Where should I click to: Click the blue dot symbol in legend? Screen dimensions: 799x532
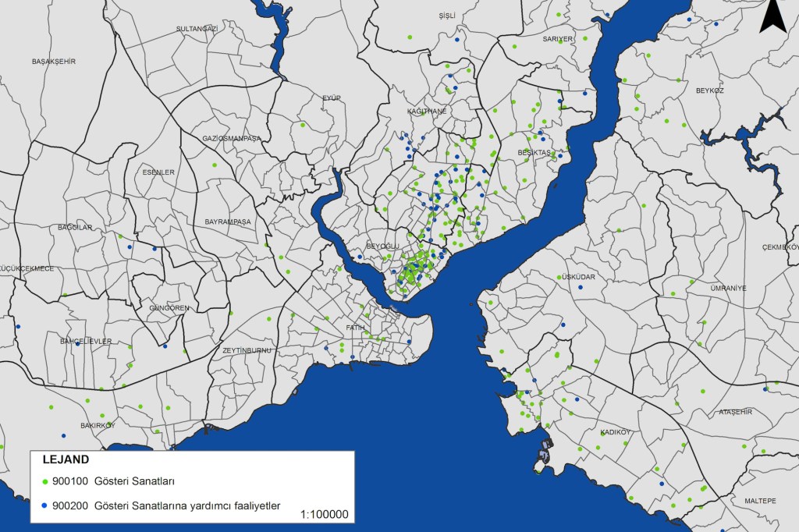[44, 505]
